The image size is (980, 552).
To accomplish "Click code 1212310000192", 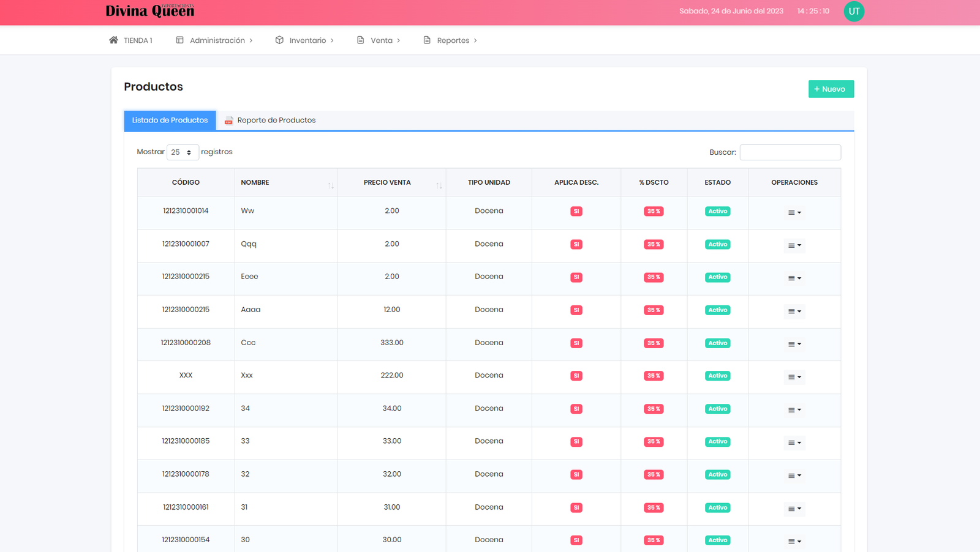I will (x=186, y=408).
